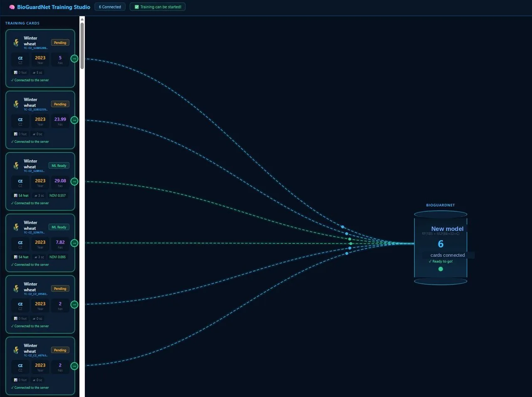Screen dimensions: 532x397
Task: Click the cards connected label
Action: 448,255
